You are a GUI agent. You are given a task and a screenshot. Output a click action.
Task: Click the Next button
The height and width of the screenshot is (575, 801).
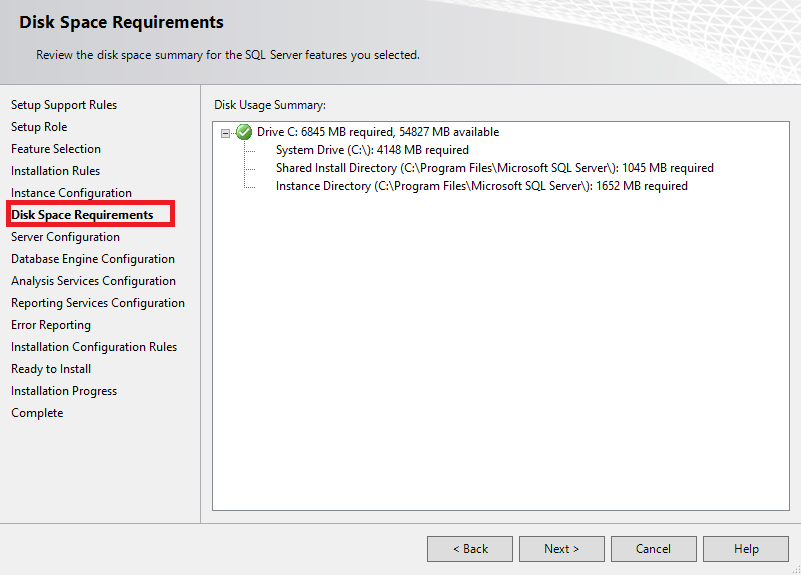tap(561, 549)
